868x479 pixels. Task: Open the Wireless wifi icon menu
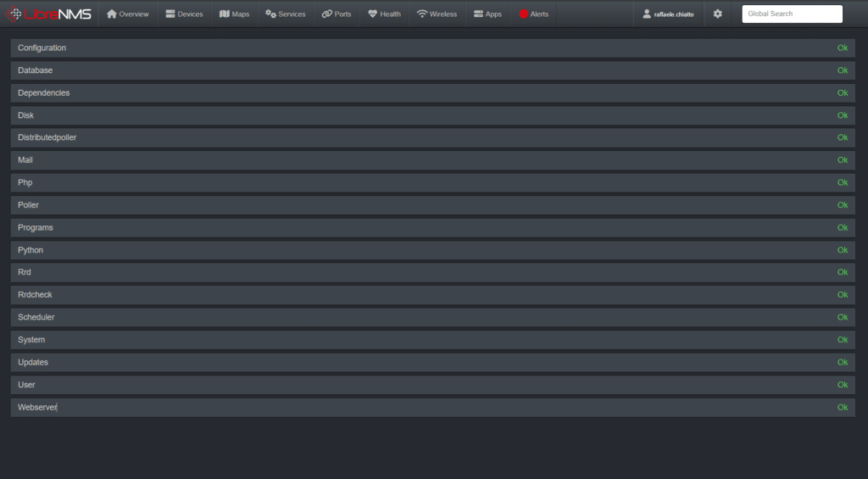pyautogui.click(x=422, y=14)
